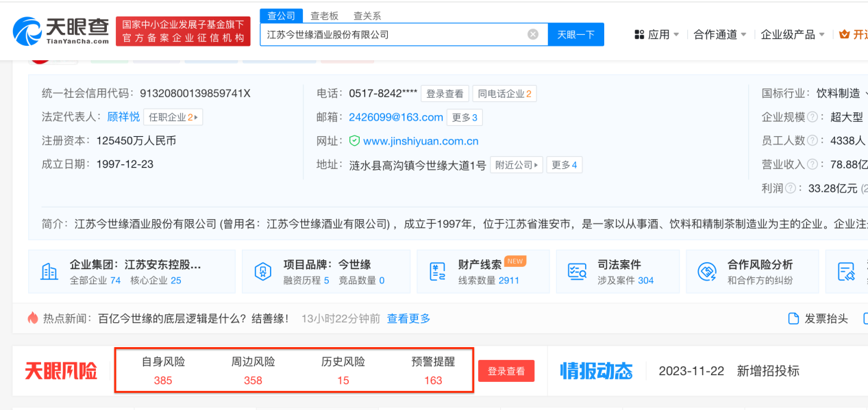View the 预警提醒 163 item

(433, 370)
